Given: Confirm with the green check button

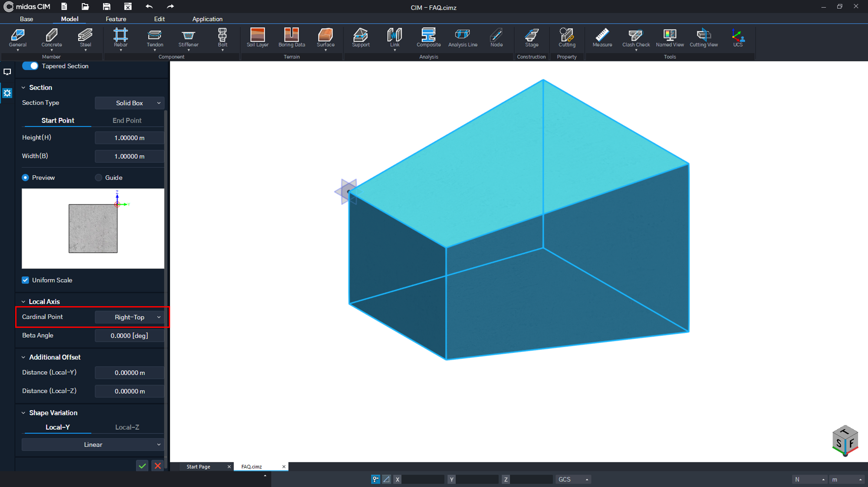Looking at the screenshot, I should tap(142, 466).
